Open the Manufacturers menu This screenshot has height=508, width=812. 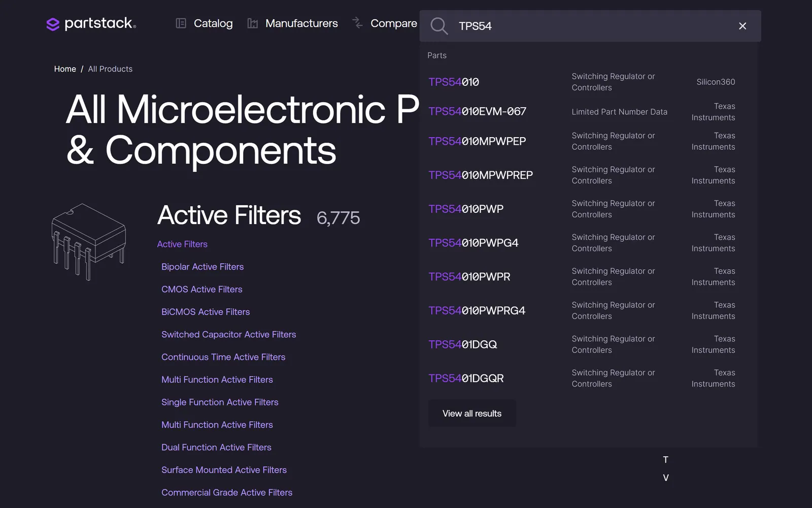pyautogui.click(x=292, y=23)
